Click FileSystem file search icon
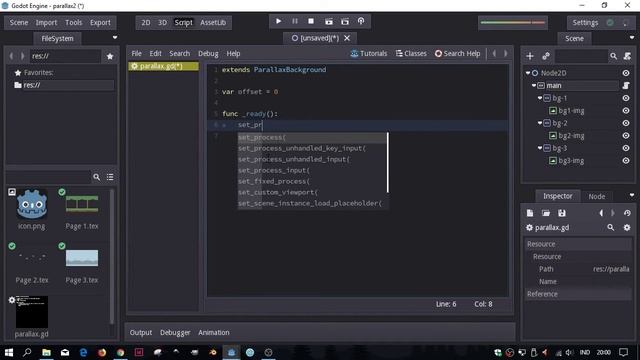The width and height of the screenshot is (640, 360). click(x=97, y=177)
